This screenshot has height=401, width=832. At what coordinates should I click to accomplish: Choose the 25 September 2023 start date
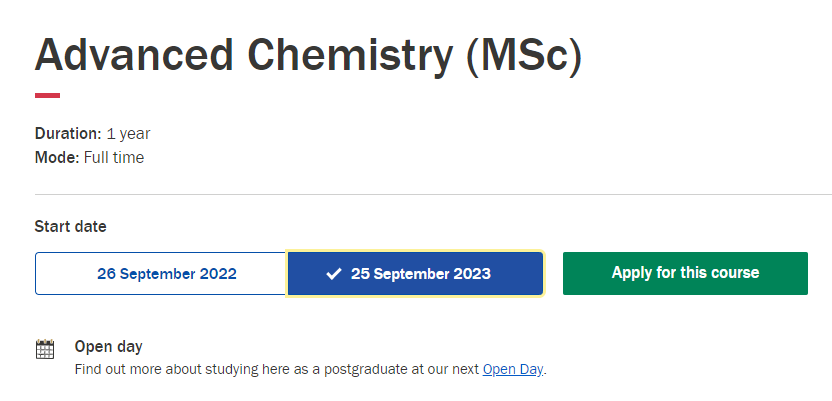(420, 274)
